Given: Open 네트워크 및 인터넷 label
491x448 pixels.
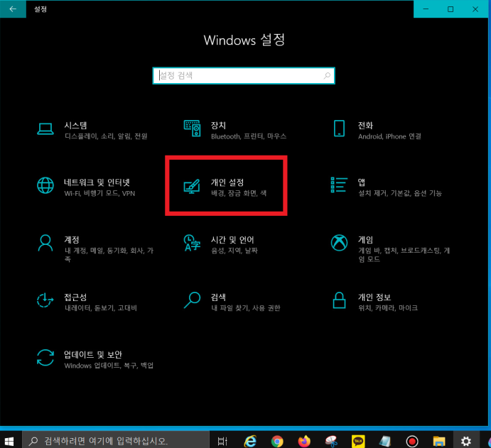Looking at the screenshot, I should pos(97,182).
